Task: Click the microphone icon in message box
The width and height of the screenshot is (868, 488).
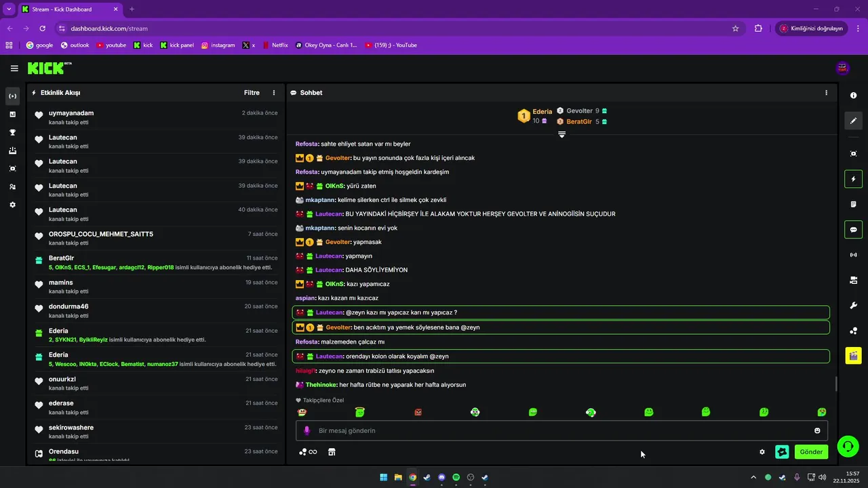Action: click(307, 430)
